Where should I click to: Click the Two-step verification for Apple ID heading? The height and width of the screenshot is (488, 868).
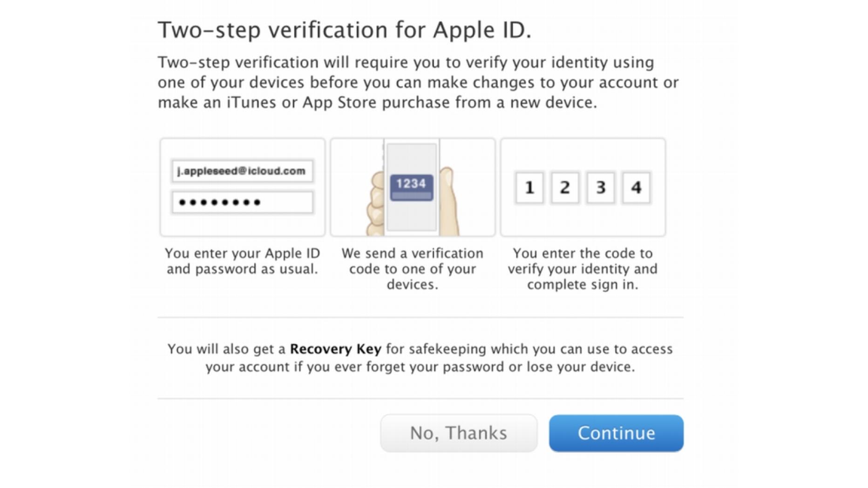[345, 30]
